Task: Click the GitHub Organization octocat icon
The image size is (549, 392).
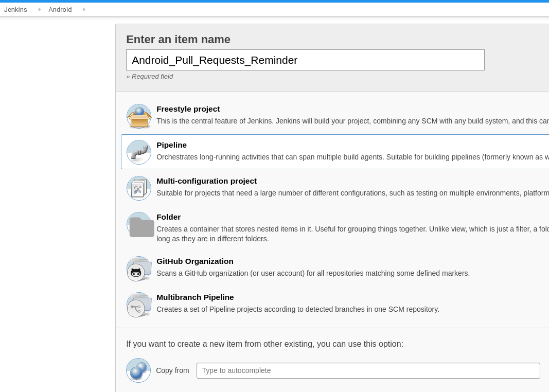Action: click(x=139, y=269)
